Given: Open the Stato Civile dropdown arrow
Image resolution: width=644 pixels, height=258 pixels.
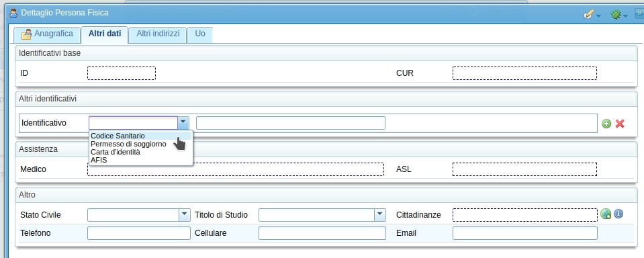Looking at the screenshot, I should click(185, 214).
